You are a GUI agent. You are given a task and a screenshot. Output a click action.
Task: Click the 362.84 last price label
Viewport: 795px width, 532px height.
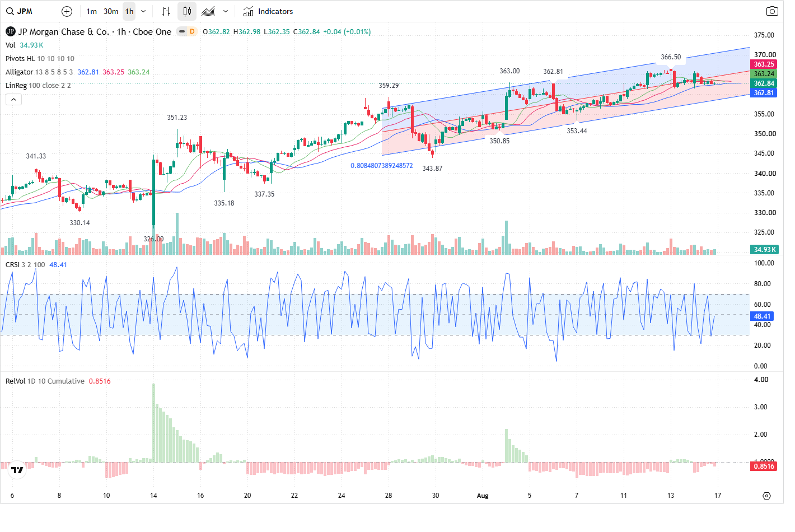click(x=764, y=83)
